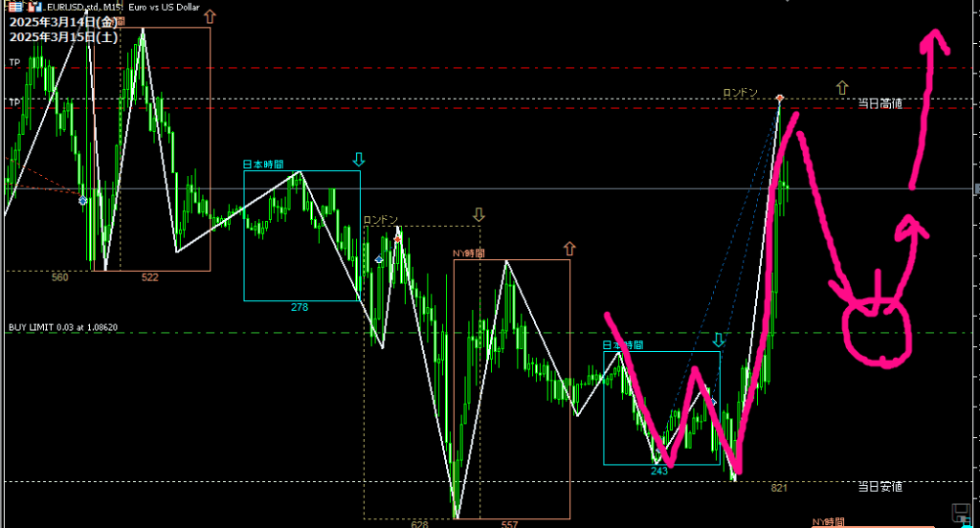The image size is (980, 528).
Task: Click the cyan down arrow above first 日本時間 box
Action: point(358,160)
